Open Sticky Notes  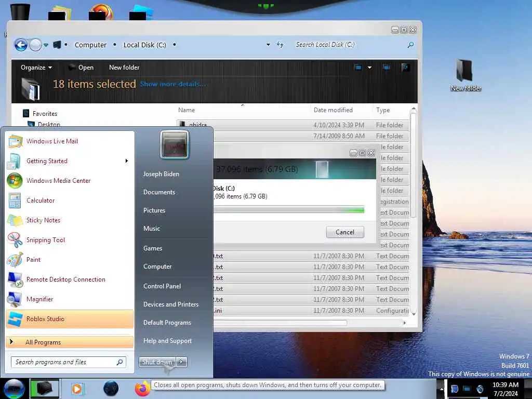click(x=70, y=220)
